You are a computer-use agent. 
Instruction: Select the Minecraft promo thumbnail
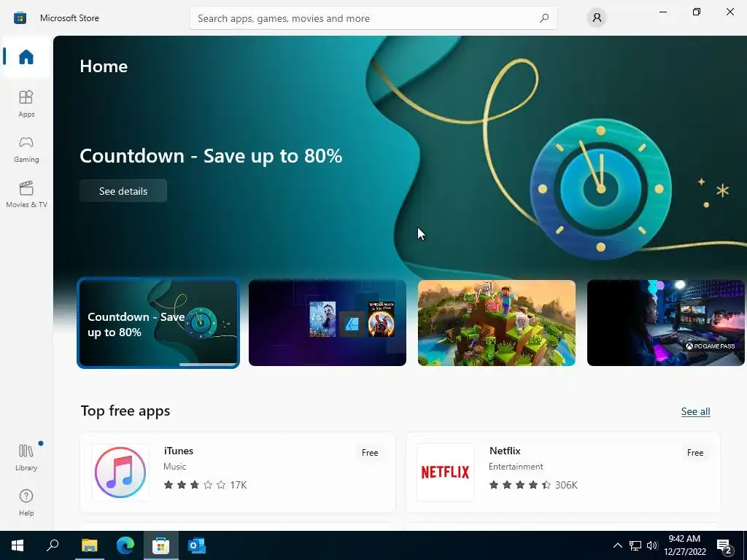point(496,323)
